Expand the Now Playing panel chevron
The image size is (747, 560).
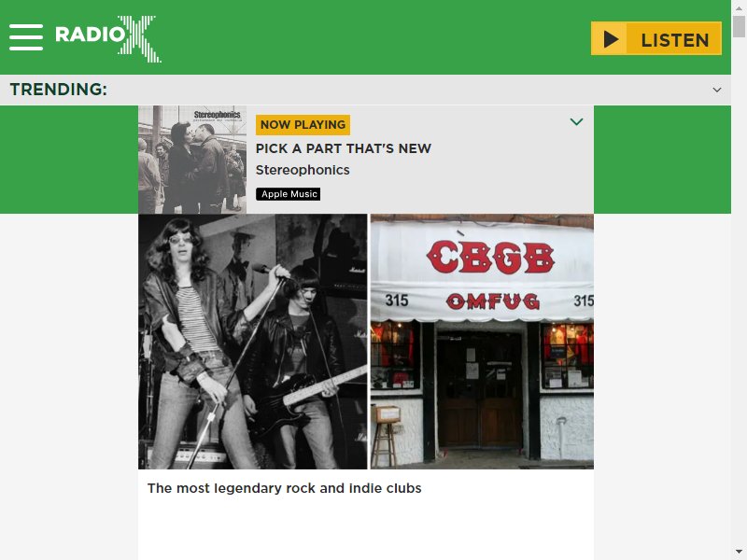(576, 122)
